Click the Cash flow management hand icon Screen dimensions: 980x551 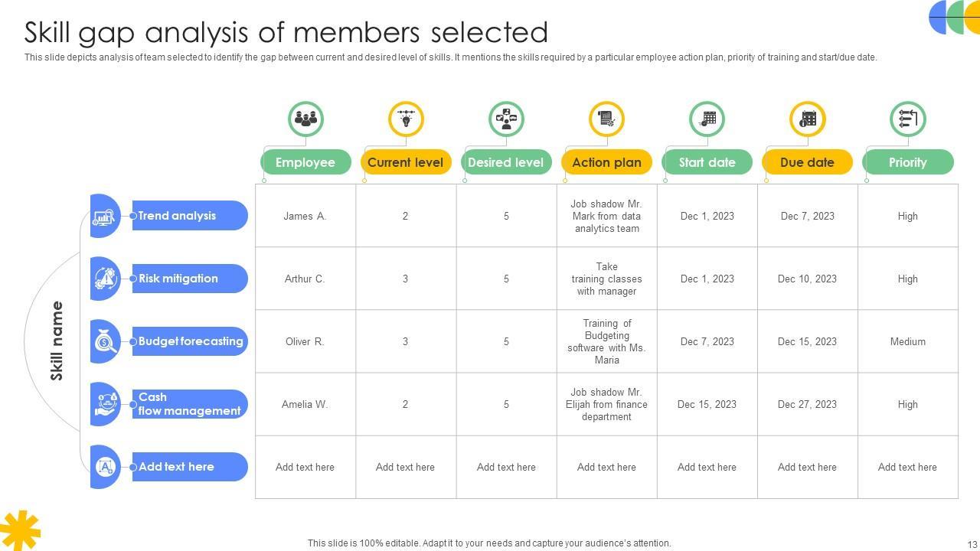click(x=104, y=404)
